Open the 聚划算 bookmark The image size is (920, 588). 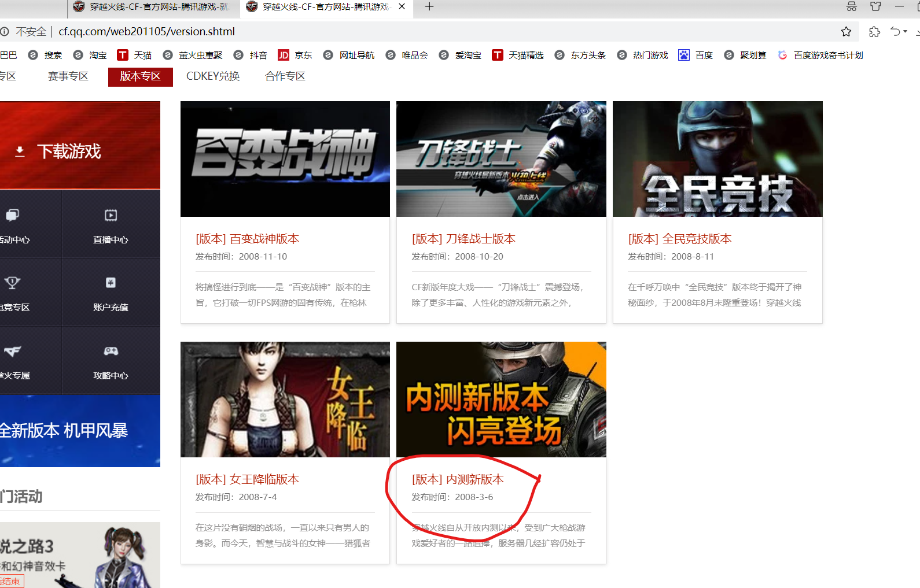[x=745, y=55]
